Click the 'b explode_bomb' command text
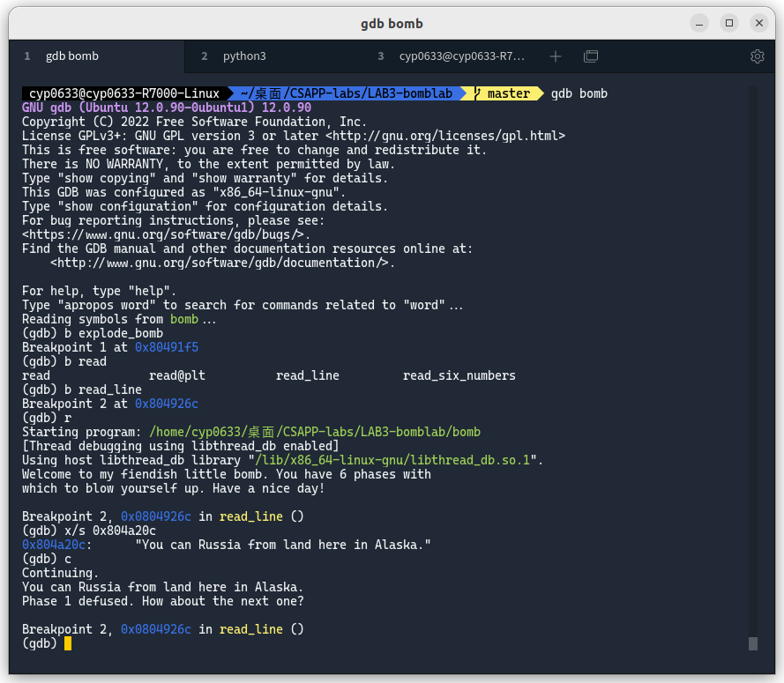Viewport: 784px width, 683px height. pyautogui.click(x=114, y=334)
